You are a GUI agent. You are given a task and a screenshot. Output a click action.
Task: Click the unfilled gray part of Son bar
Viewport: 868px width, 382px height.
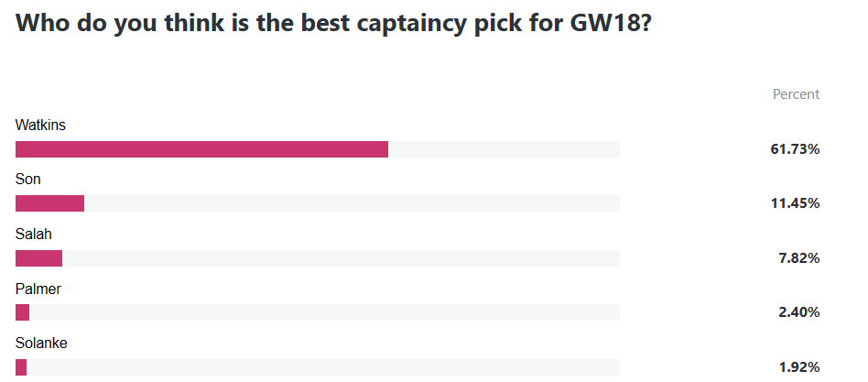(353, 203)
